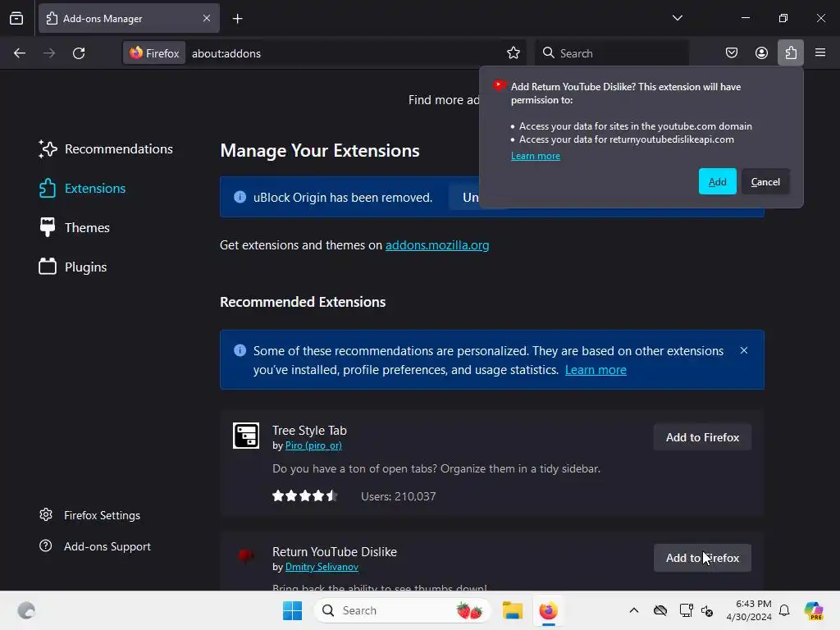The image size is (840, 630).
Task: Open the hamburger application menu
Action: 820,52
